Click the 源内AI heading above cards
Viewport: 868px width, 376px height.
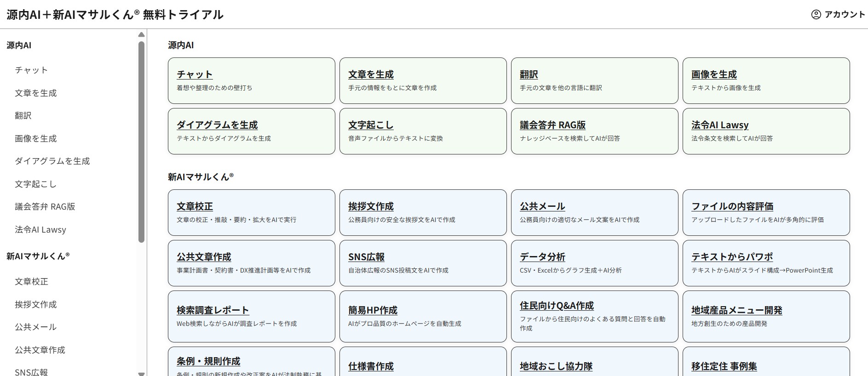[181, 45]
